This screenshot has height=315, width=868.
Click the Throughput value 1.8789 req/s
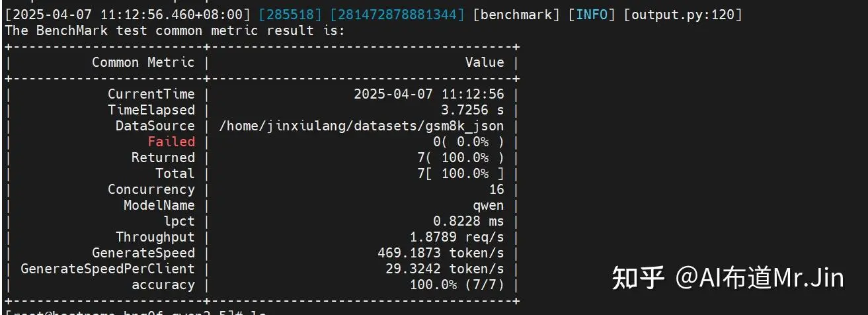point(457,237)
